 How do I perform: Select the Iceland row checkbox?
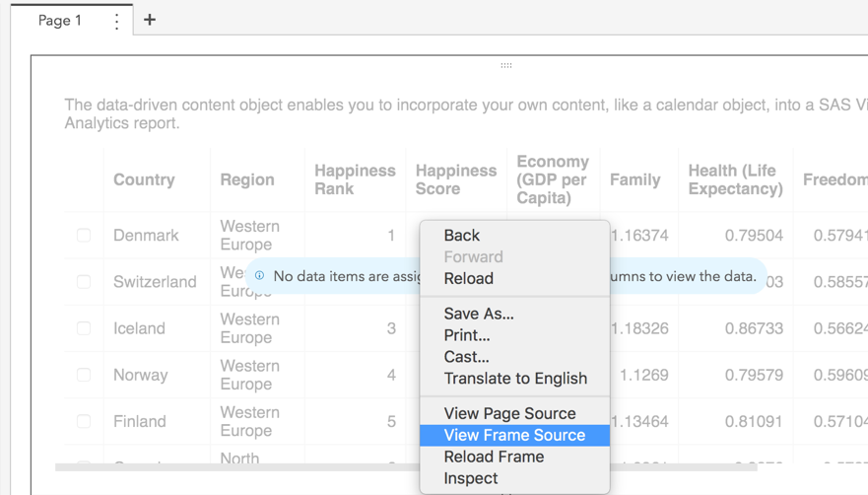click(x=84, y=328)
